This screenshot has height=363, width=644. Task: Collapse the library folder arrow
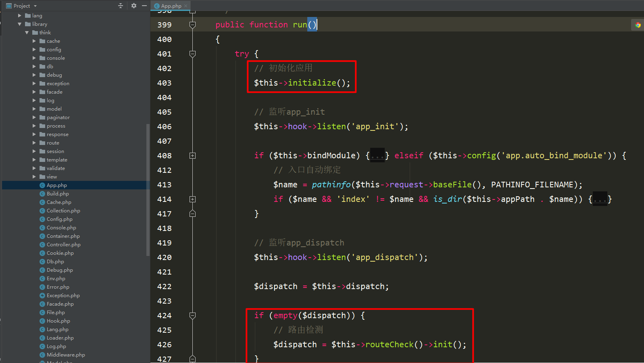tap(20, 24)
